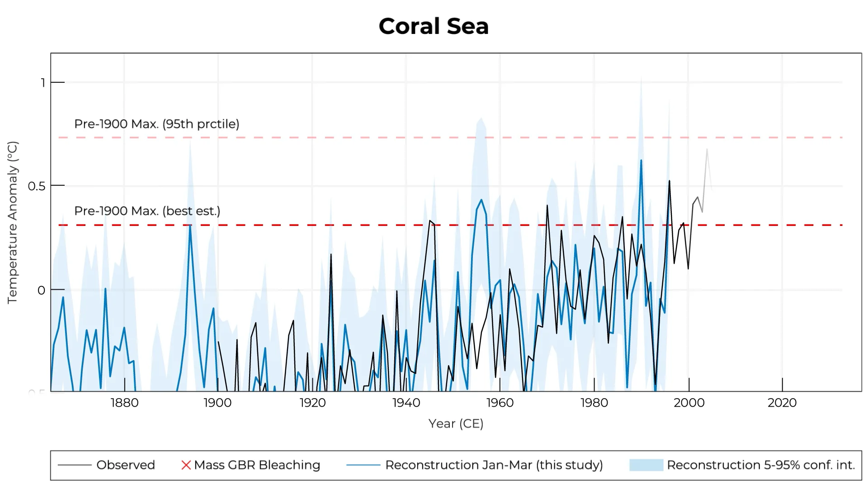Click the 'Temperature Anomaly (°C)' y-axis label

[x=12, y=222]
